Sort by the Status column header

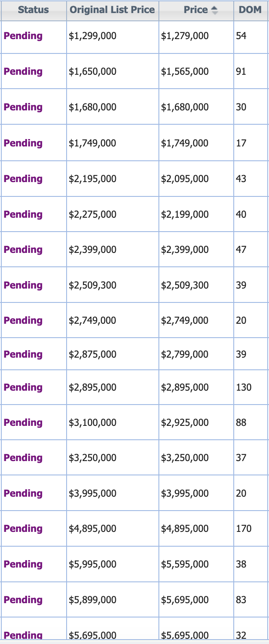pos(34,10)
